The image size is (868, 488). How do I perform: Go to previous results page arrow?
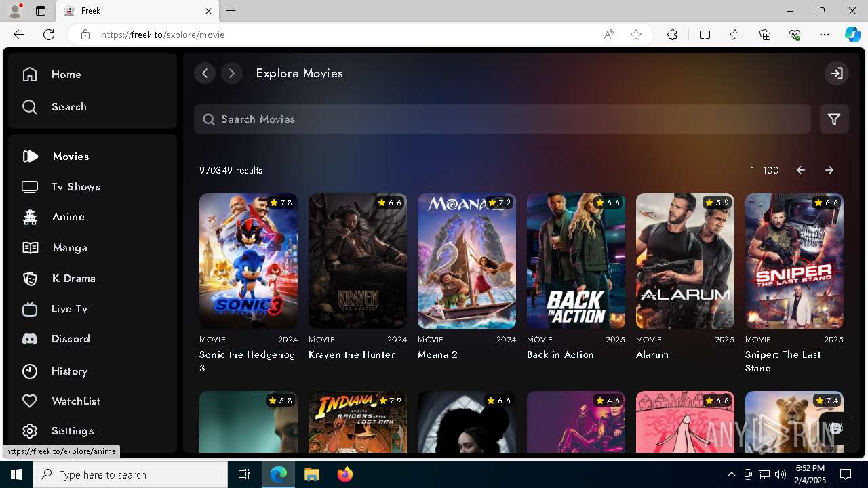pos(801,170)
